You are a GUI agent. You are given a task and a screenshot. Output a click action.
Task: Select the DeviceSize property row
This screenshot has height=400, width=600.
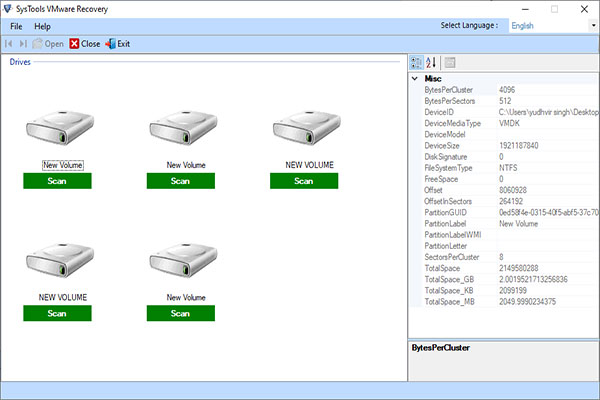point(510,145)
